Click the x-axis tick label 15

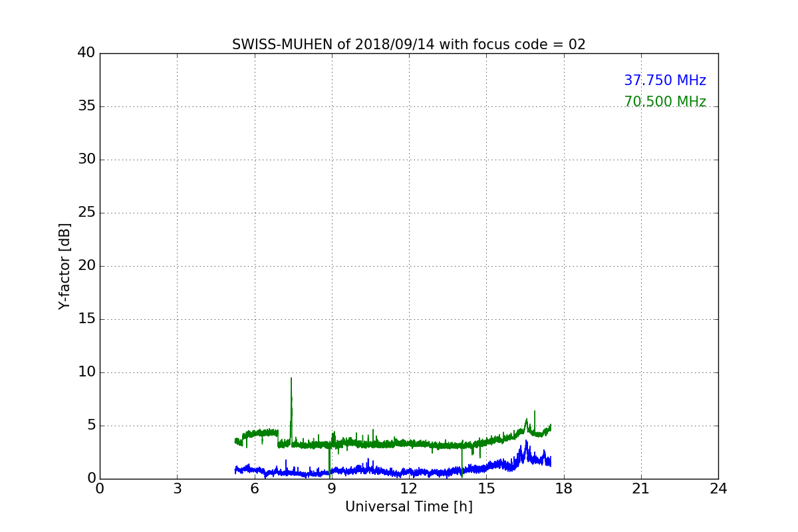coord(486,488)
